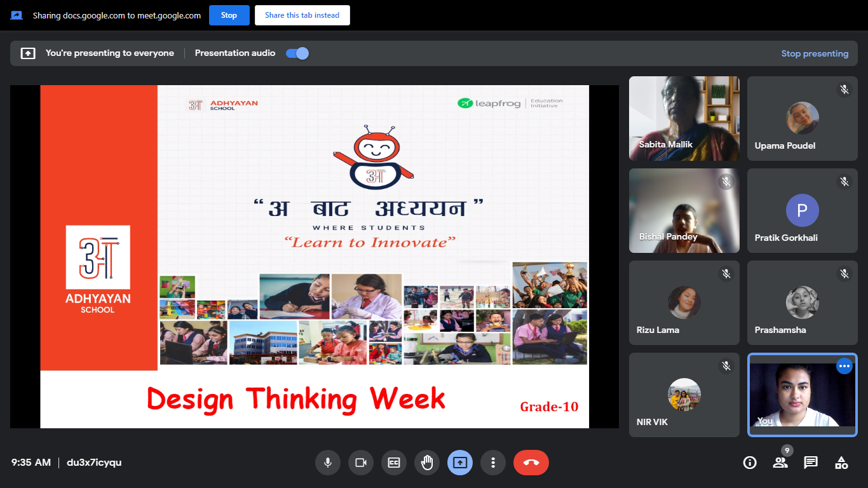
Task: Select Pratik Gorkhali's participant tile
Action: 802,210
